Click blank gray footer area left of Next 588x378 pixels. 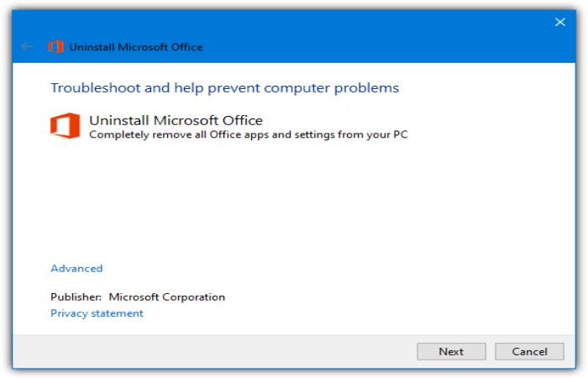[213, 351]
